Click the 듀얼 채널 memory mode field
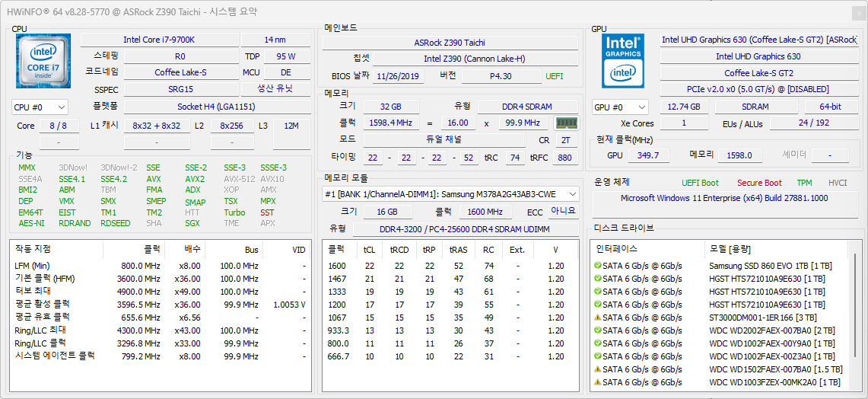This screenshot has height=399, width=868. pyautogui.click(x=444, y=140)
